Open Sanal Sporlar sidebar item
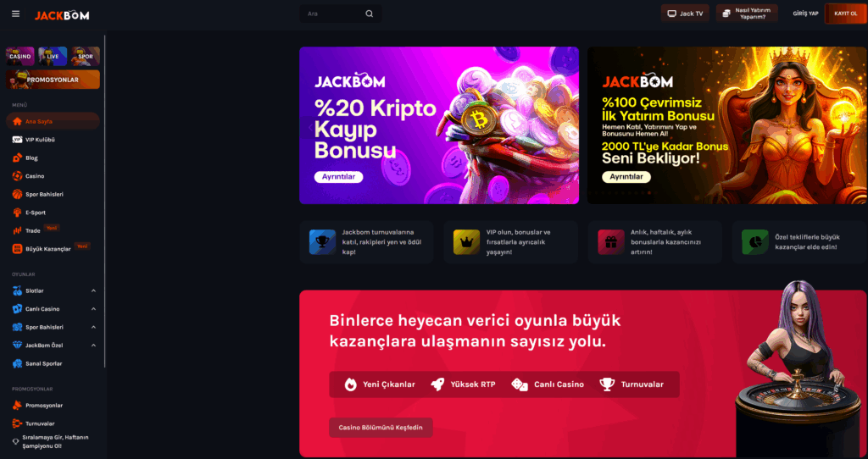This screenshot has width=868, height=459. coord(53,363)
